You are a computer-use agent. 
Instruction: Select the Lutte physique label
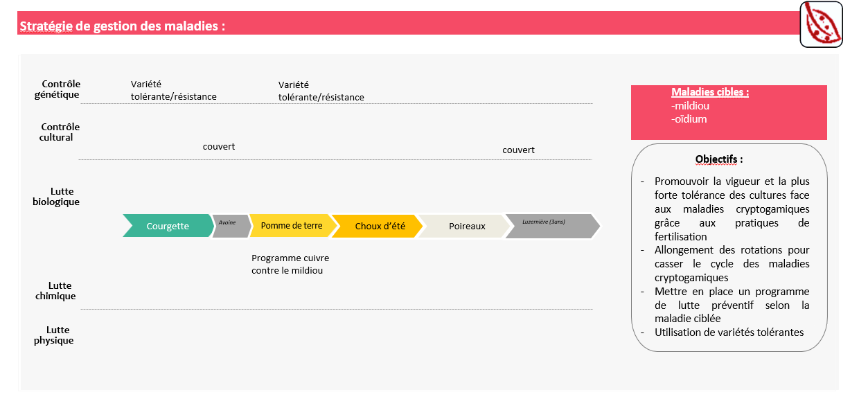pos(54,335)
